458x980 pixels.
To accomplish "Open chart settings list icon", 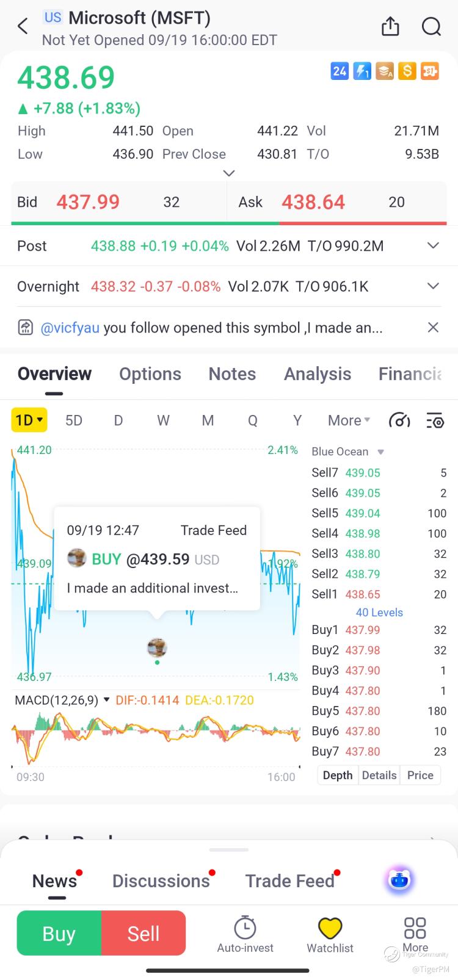I will pos(435,420).
